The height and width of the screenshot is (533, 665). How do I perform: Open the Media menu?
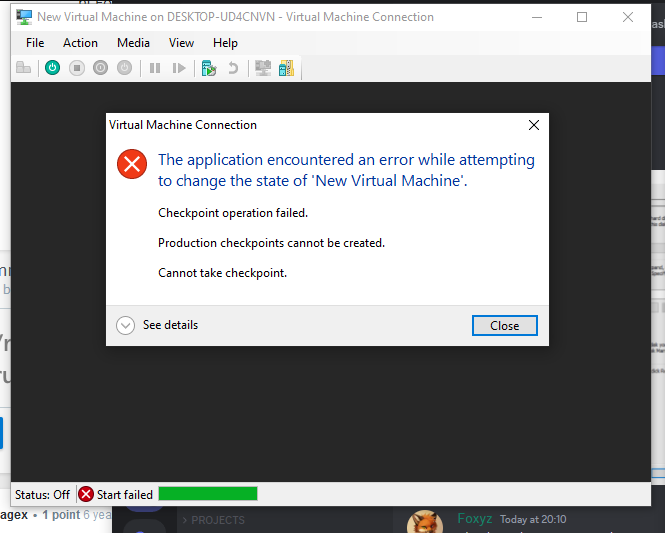(x=133, y=43)
